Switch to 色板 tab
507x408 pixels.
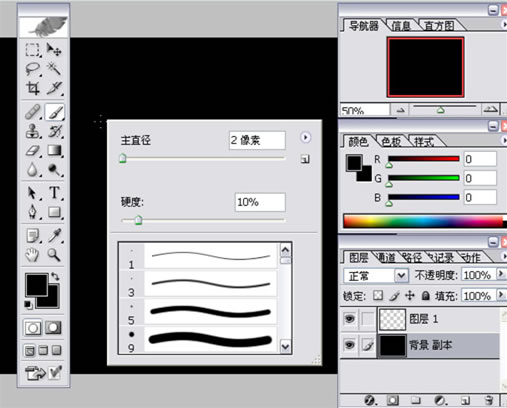[x=391, y=142]
